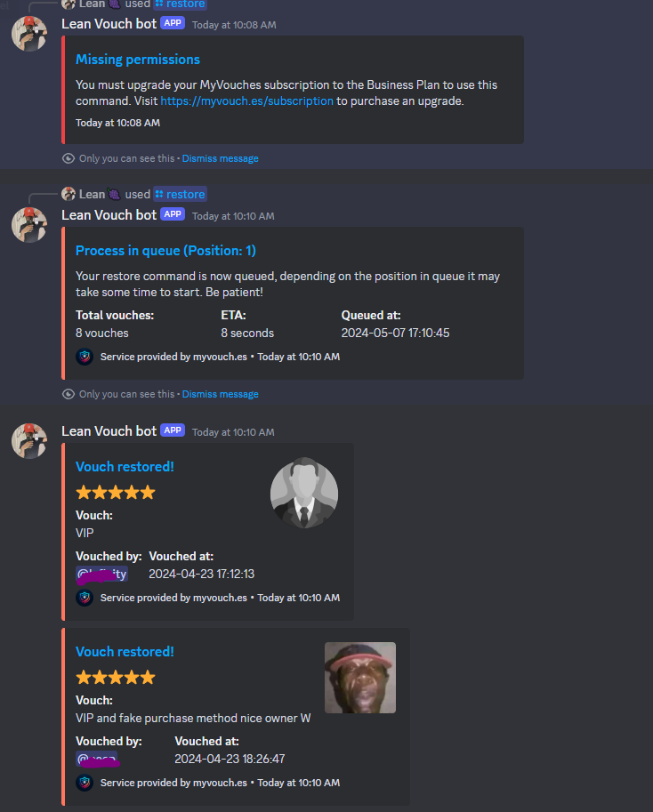The height and width of the screenshot is (812, 653).
Task: Click the eye icon under Process in queue embed
Action: (69, 394)
